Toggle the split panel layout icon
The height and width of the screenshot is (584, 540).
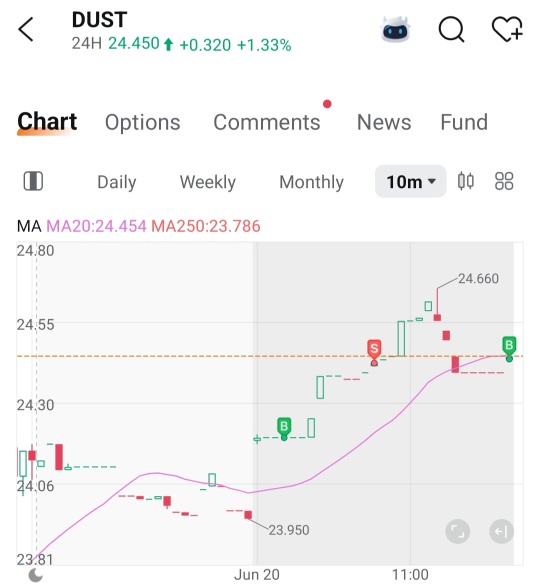pyautogui.click(x=33, y=181)
